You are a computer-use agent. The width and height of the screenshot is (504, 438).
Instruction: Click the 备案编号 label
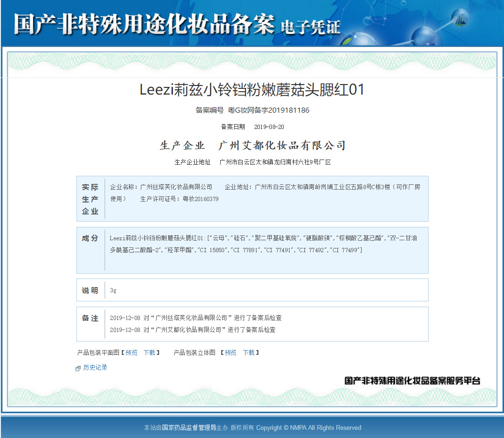click(210, 110)
